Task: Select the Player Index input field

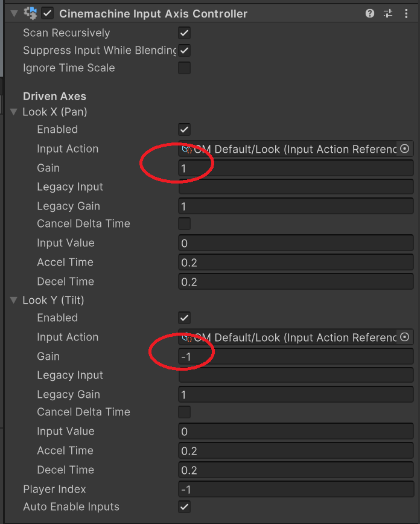Action: pos(296,489)
